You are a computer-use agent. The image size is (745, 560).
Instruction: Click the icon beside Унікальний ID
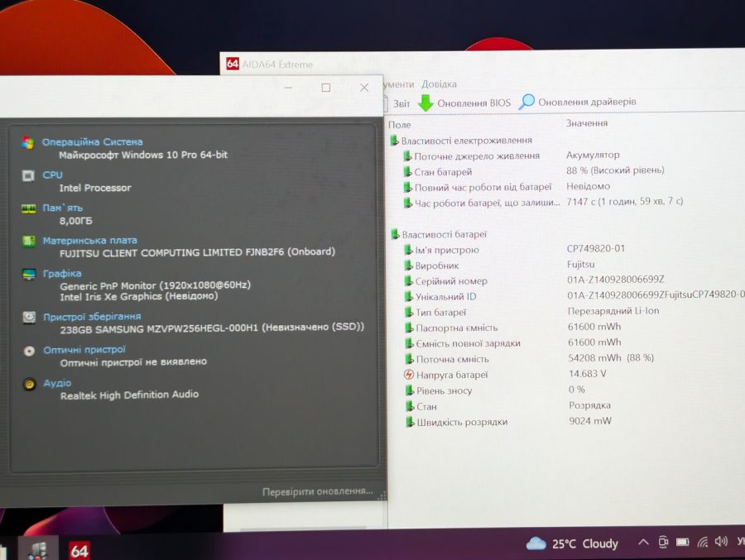[x=409, y=297]
